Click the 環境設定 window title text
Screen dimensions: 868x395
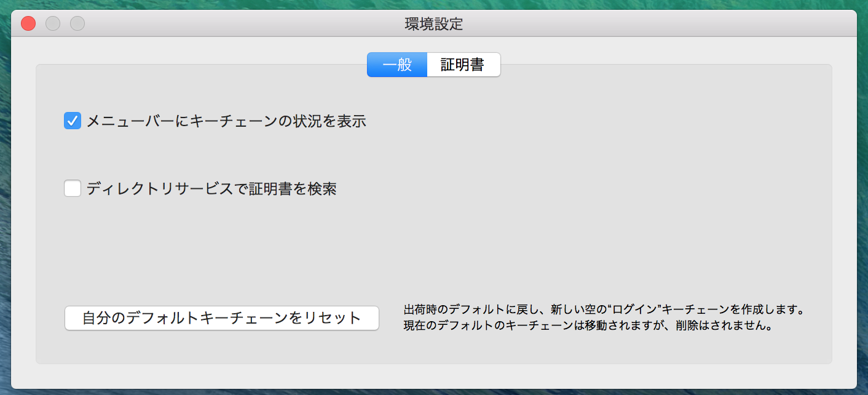click(434, 24)
